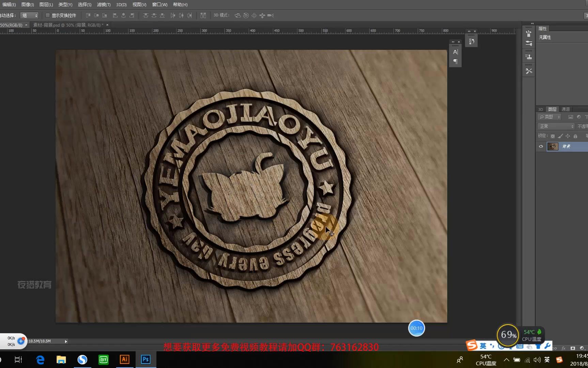The width and height of the screenshot is (588, 368).
Task: Open the 图层(L) menu
Action: tap(46, 4)
